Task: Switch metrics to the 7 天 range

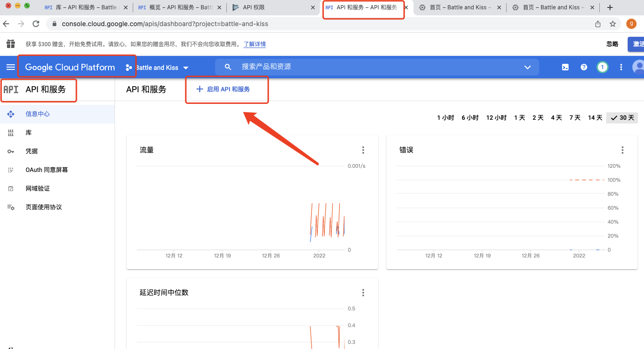Action: 575,117
